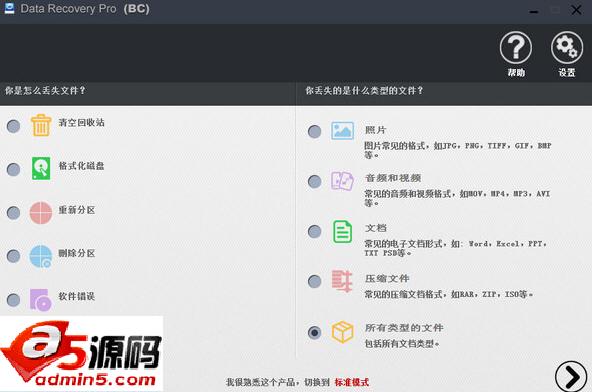Click the 包括所有文档类型 description
The height and width of the screenshot is (392, 592).
tap(402, 344)
